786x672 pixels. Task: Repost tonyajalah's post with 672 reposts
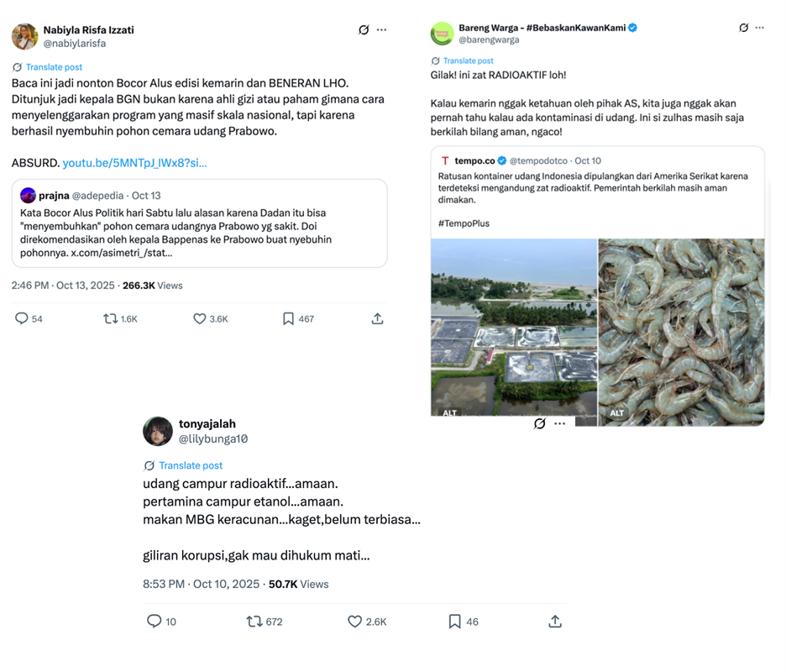point(254,622)
